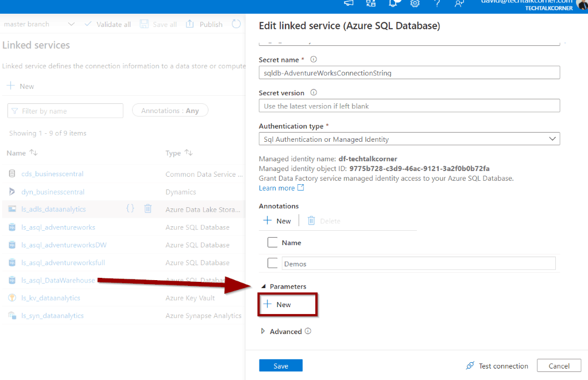Click the info icon beside Secret name

pyautogui.click(x=314, y=59)
